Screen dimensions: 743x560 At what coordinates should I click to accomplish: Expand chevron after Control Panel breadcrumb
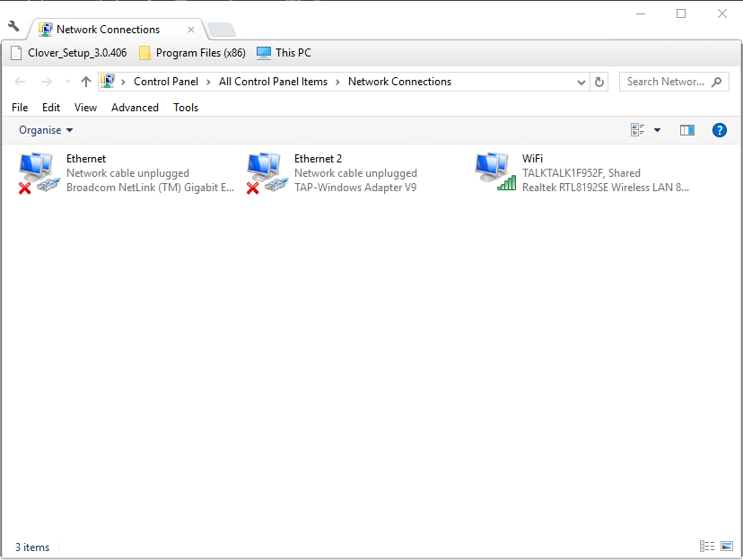coord(208,82)
